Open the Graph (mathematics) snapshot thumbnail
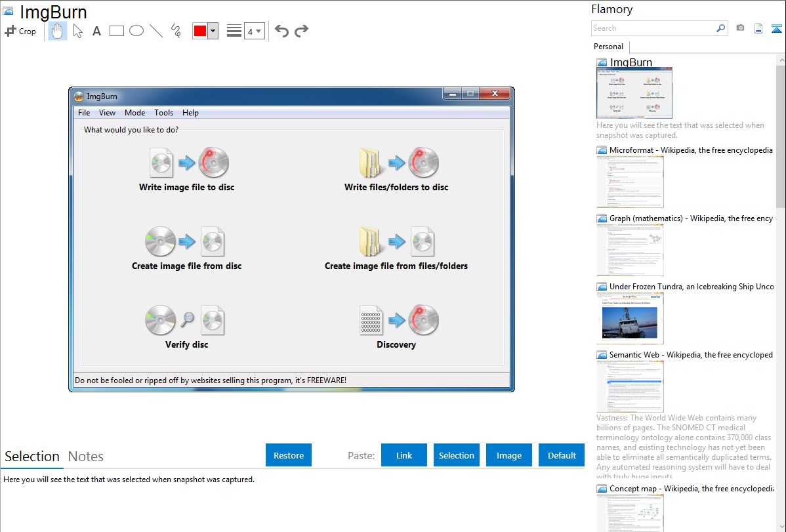 (630, 250)
